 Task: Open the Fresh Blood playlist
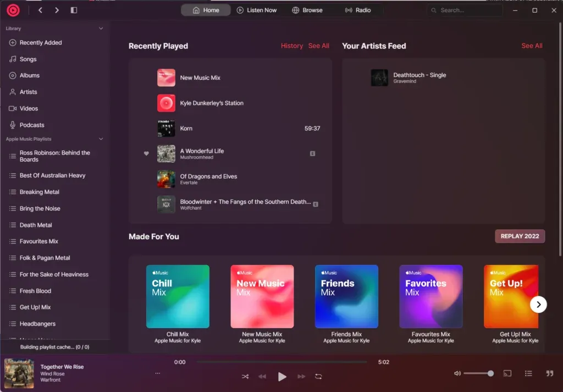click(x=54, y=291)
